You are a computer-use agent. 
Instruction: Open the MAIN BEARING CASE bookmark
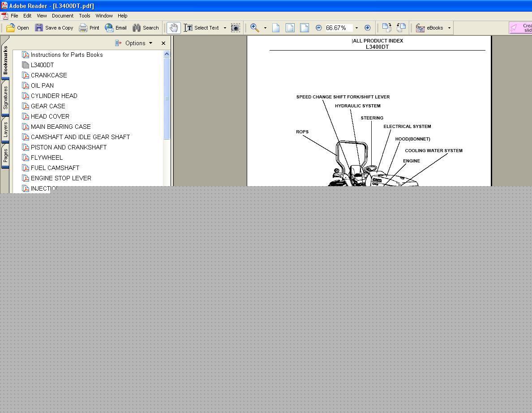pos(61,127)
